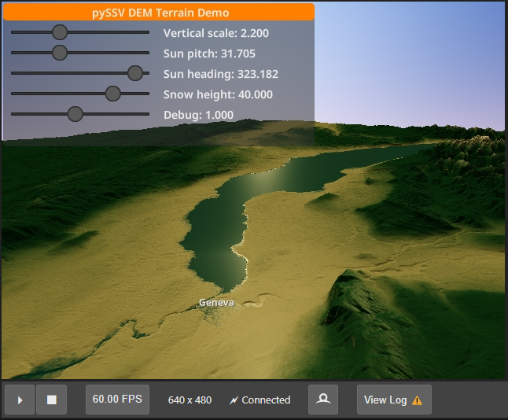The image size is (508, 420).
Task: Click the 640 x 480 resolution label
Action: point(190,400)
